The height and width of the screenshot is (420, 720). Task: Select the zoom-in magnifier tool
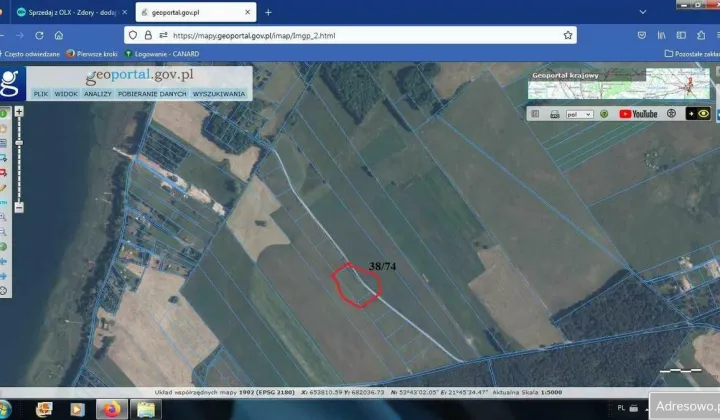3,217
